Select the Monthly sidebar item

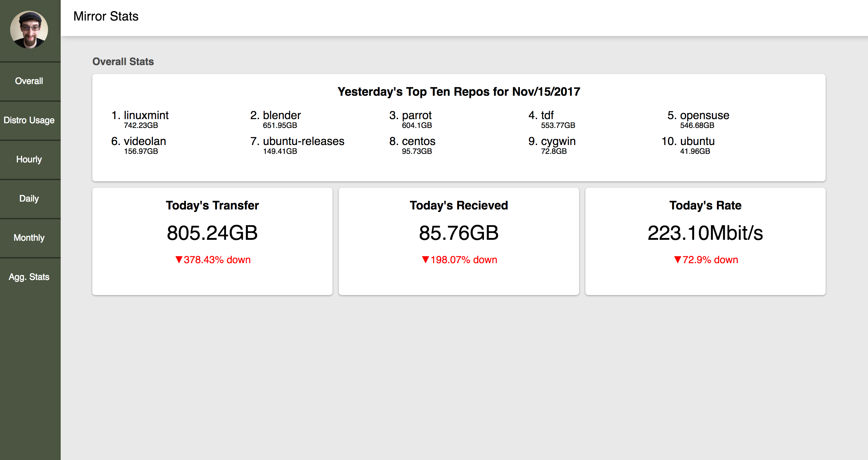point(29,238)
